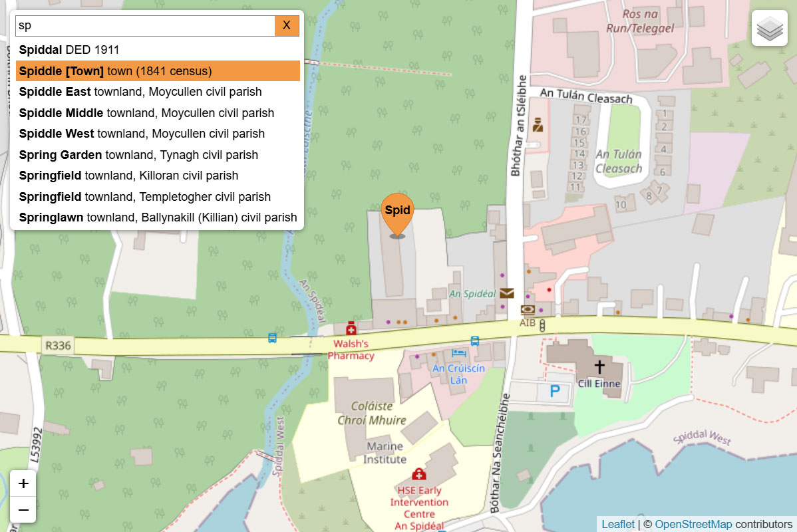Screen dimensions: 797x532
Task: Click the AIB bank icon
Action: [528, 310]
